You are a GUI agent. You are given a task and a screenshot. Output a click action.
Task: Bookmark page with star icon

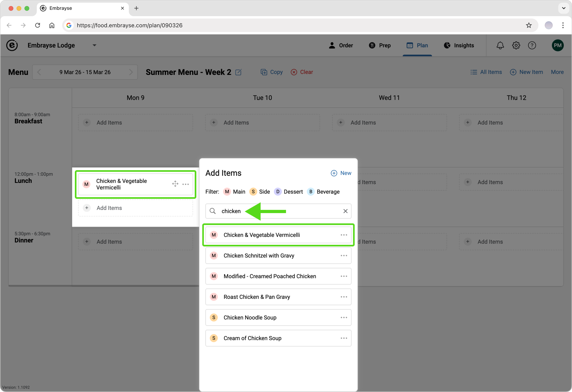pyautogui.click(x=529, y=25)
